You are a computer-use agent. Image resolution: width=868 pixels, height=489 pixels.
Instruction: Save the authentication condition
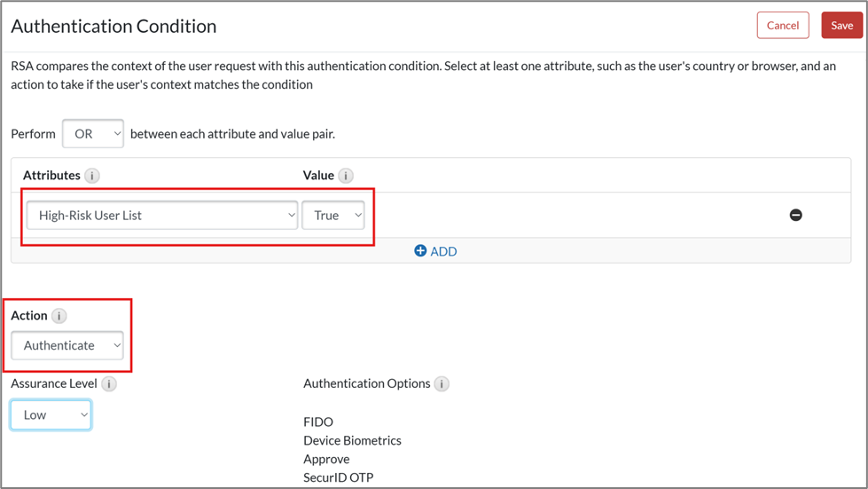pos(841,26)
